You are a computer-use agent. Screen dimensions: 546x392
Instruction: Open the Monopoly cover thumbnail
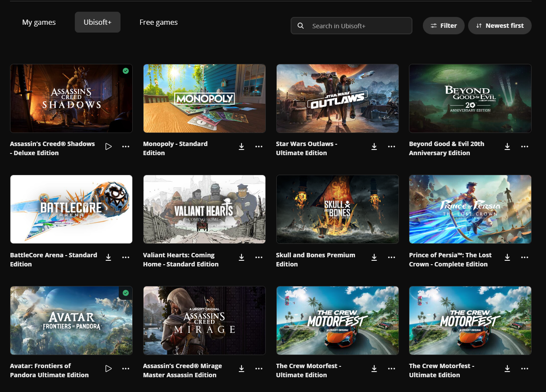[204, 98]
